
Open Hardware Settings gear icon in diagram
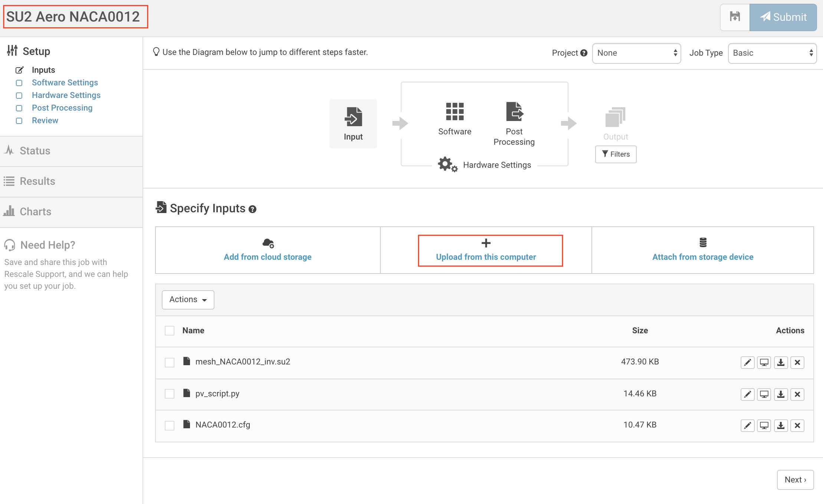(447, 164)
